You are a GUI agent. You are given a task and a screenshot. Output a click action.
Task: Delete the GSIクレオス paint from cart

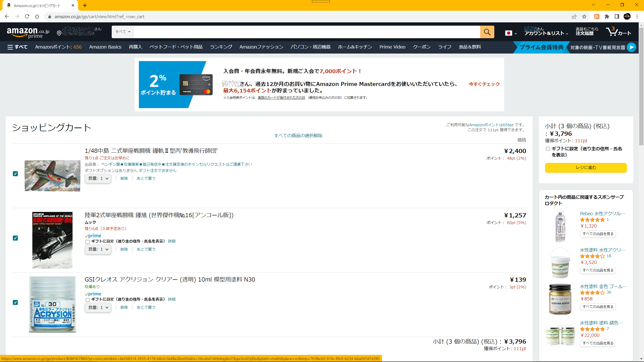124,307
